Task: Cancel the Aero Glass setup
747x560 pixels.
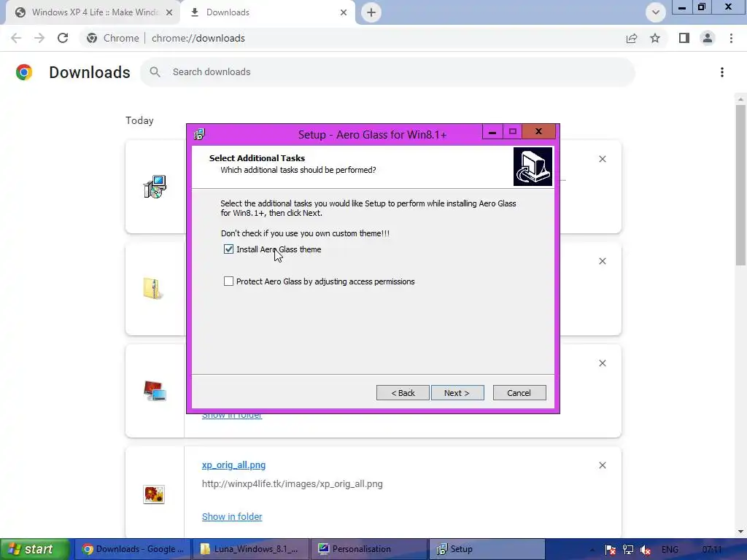Action: 519,393
